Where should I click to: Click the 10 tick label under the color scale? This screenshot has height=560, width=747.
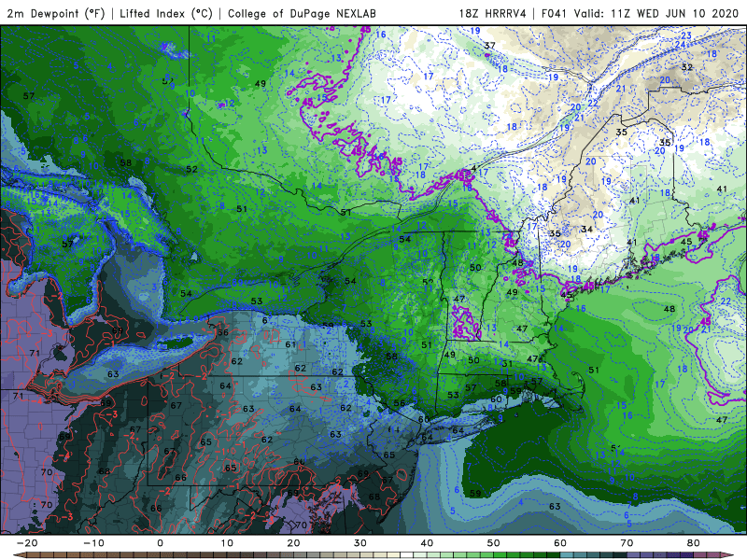point(227,543)
